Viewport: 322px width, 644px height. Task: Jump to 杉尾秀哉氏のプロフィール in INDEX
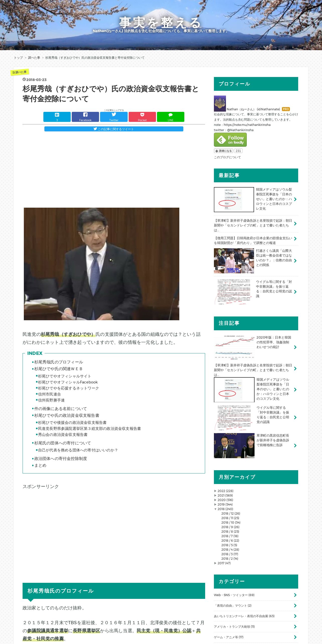58,362
